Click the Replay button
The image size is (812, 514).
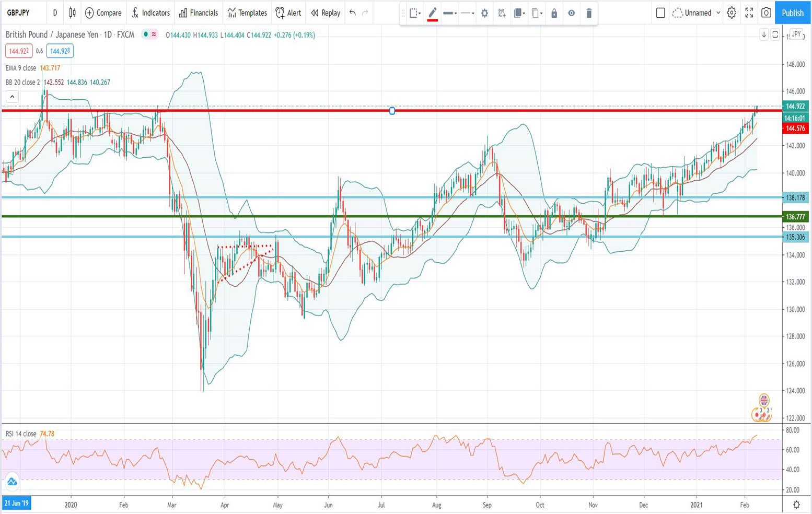pyautogui.click(x=324, y=13)
